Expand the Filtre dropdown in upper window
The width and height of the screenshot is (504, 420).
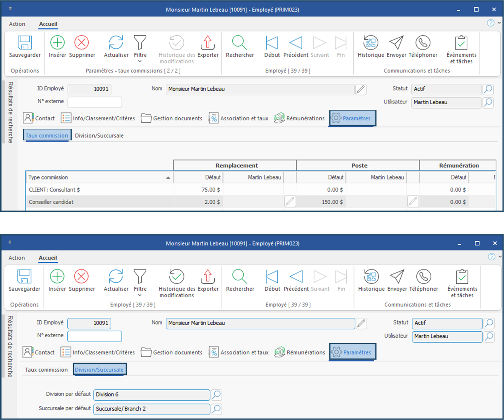140,61
